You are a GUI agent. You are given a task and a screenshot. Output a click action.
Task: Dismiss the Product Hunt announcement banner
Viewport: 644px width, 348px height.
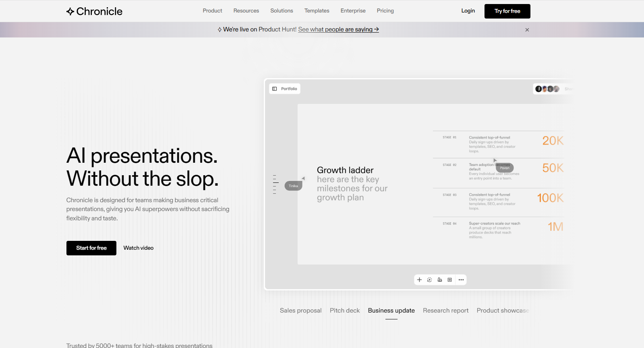point(527,30)
